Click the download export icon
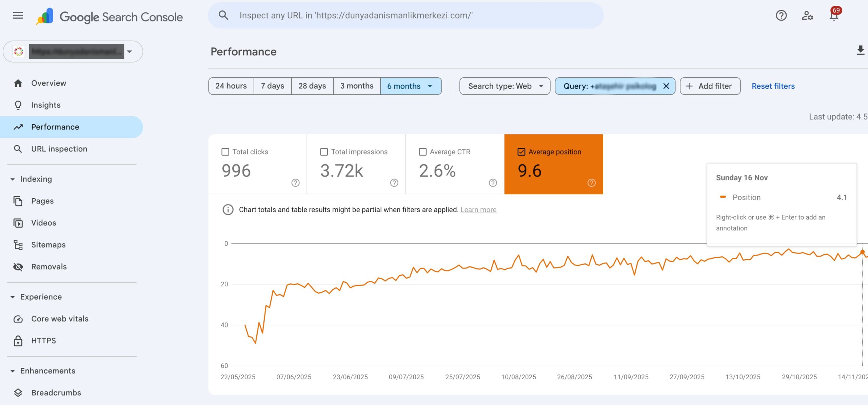868x405 pixels. [860, 51]
